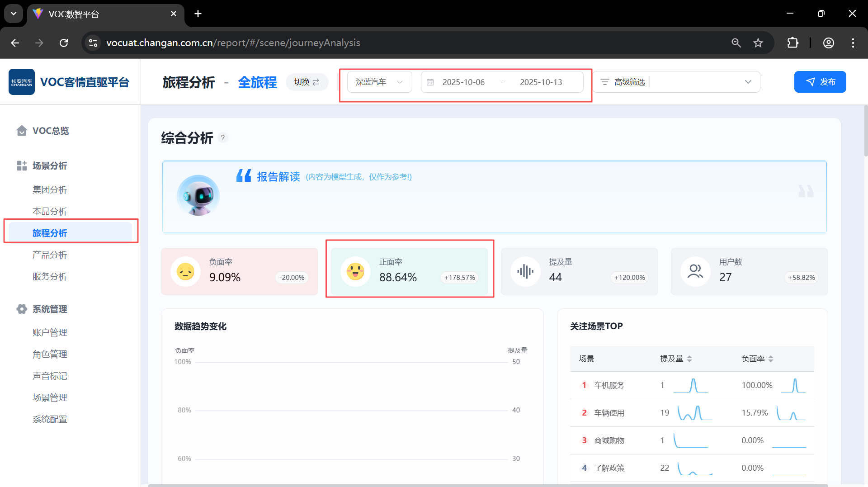
Task: Click the help question mark beside 综合分析
Action: (x=223, y=138)
